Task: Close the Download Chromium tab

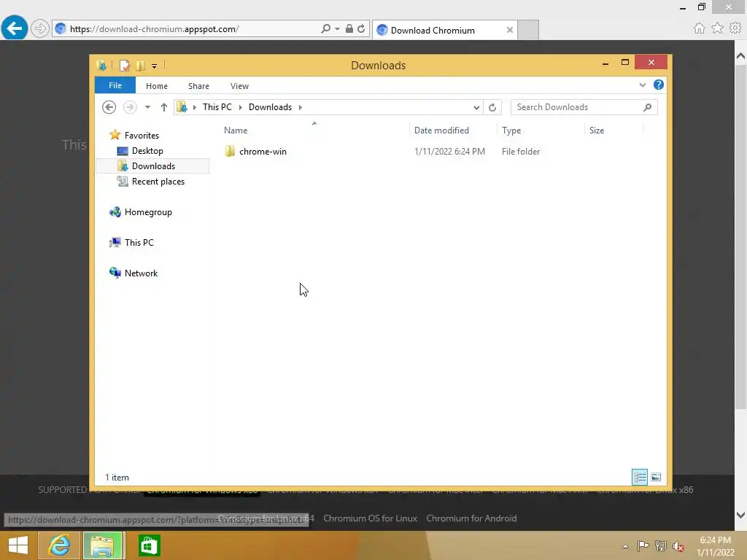Action: [510, 30]
